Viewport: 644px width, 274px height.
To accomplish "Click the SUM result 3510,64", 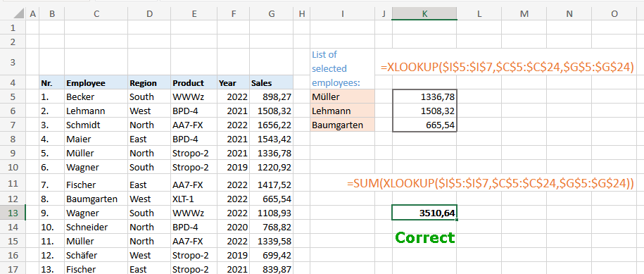I will click(x=424, y=213).
